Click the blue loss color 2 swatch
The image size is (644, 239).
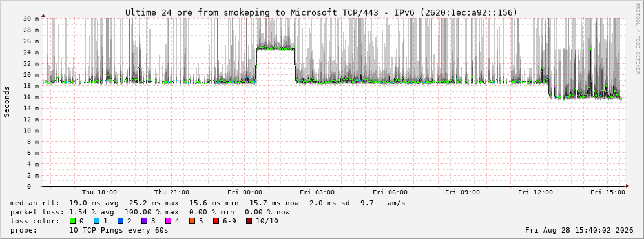tap(120, 222)
